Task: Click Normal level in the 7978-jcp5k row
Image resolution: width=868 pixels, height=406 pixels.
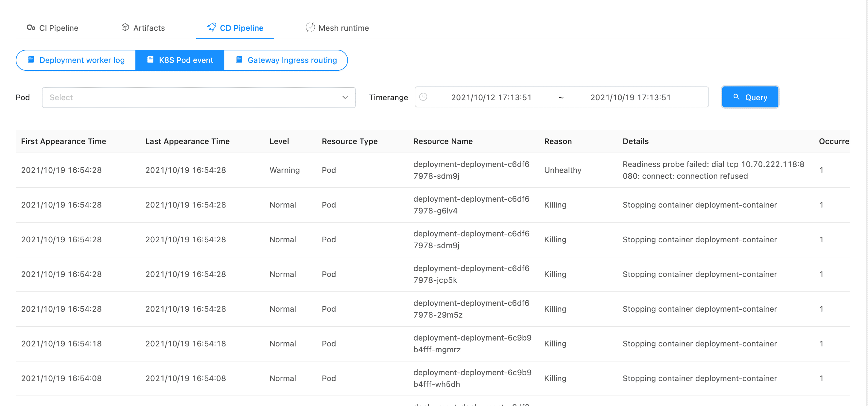Action: tap(283, 274)
